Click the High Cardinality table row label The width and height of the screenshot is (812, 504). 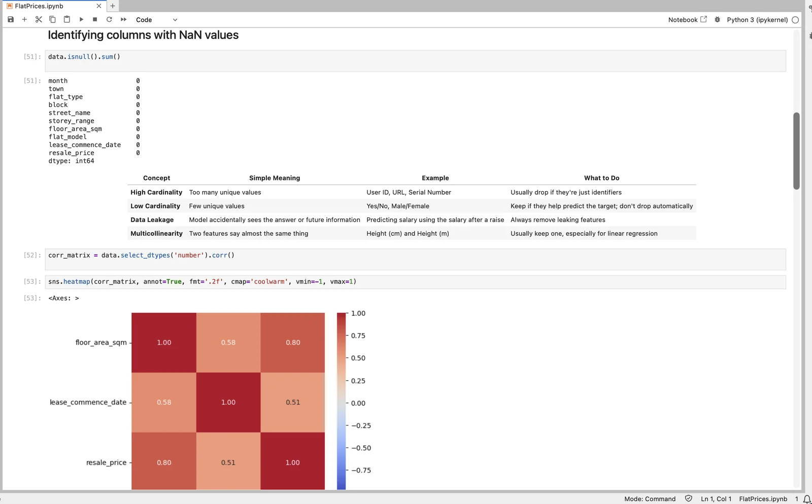(x=156, y=192)
